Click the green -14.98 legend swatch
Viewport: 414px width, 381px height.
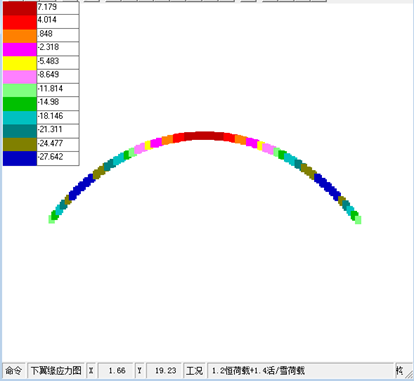pyautogui.click(x=20, y=104)
